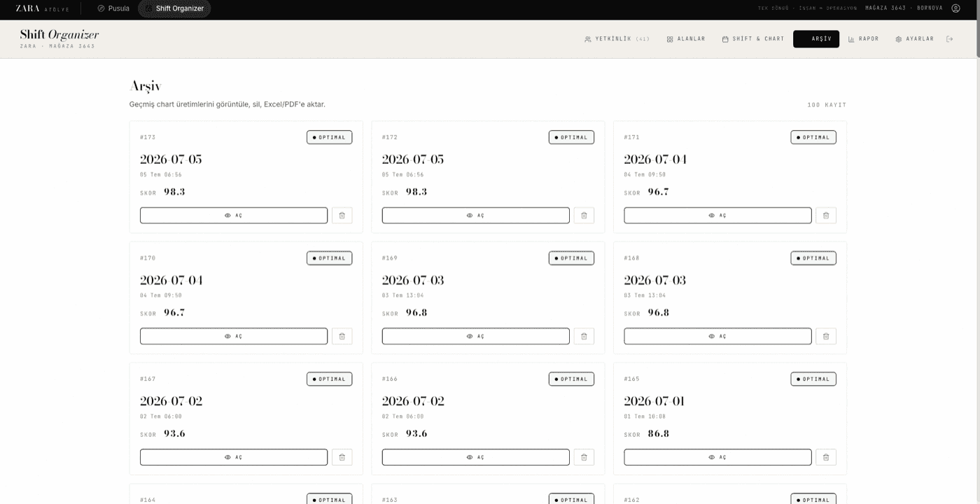Open chart #168 with the Aç button
This screenshot has width=980, height=504.
[718, 337]
